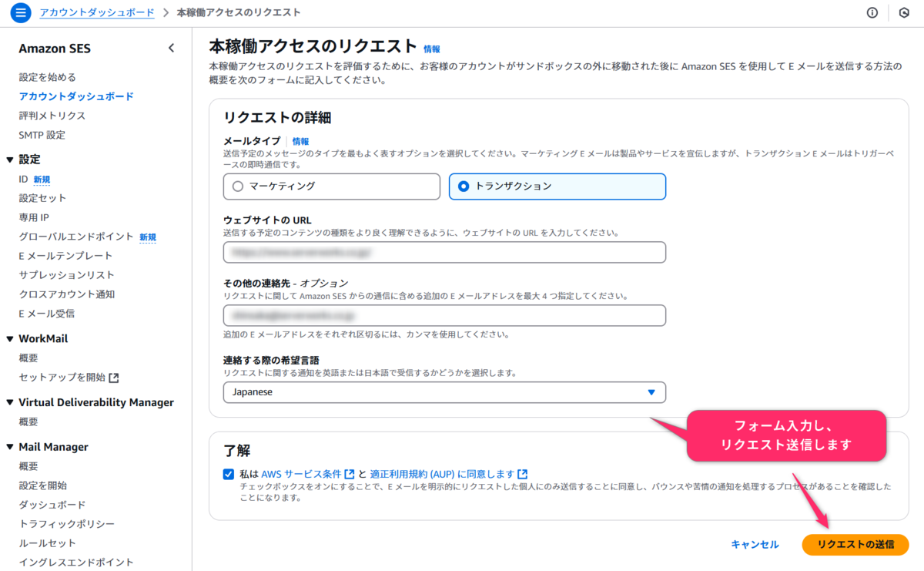924x571 pixels.
Task: Click the Amazon SES sidebar title
Action: click(55, 49)
